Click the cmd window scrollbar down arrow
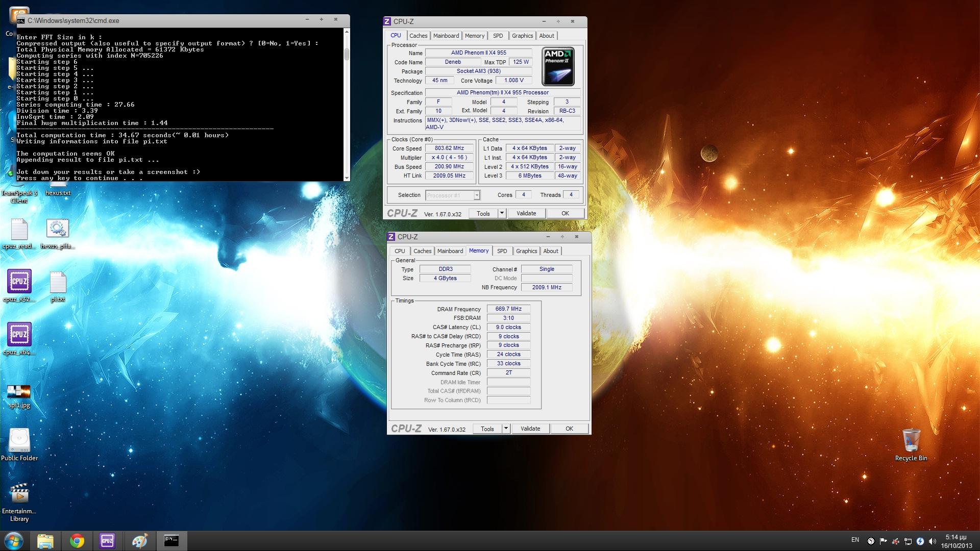 pyautogui.click(x=347, y=178)
